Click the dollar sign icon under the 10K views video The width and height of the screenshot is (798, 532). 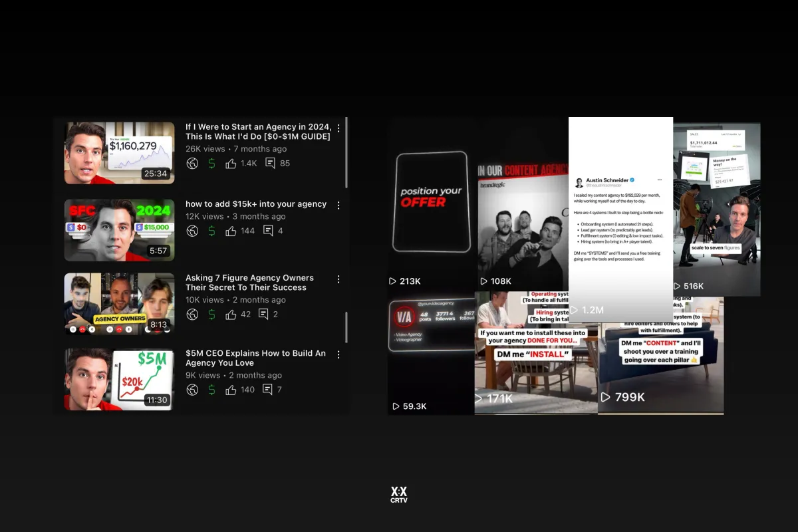click(211, 315)
